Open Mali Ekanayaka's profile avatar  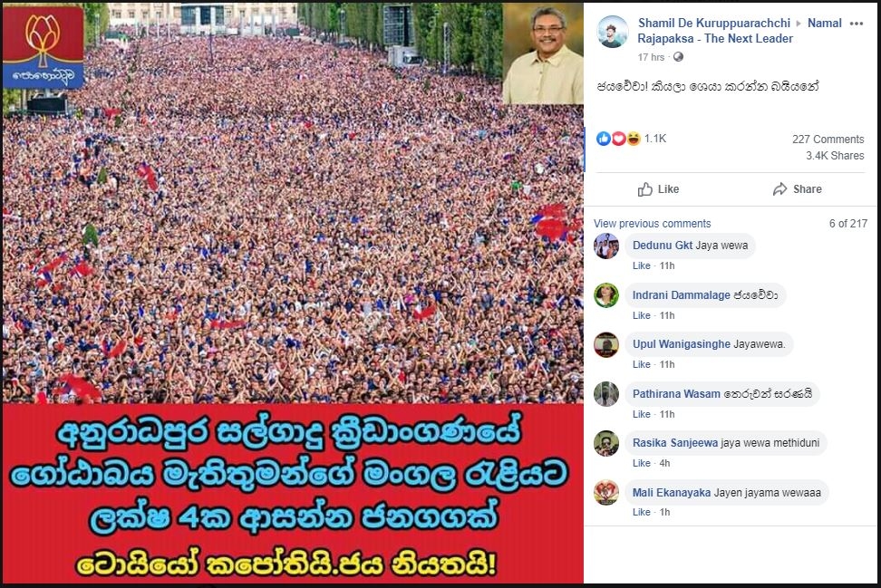coord(606,493)
